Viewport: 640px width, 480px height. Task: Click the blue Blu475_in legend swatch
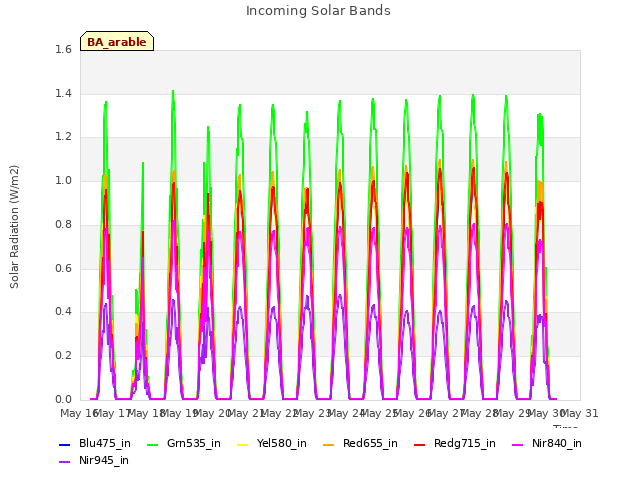point(64,444)
